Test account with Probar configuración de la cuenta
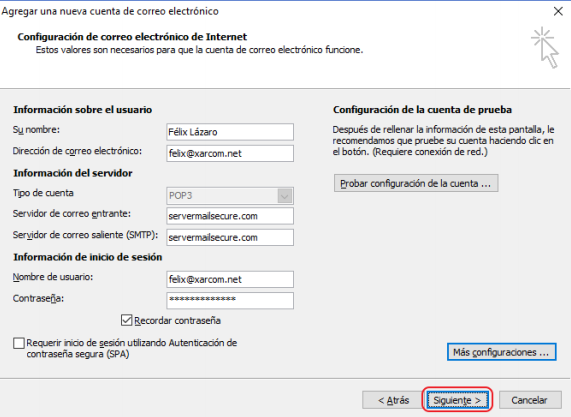Screen dimensions: 571x417 pos(416,183)
